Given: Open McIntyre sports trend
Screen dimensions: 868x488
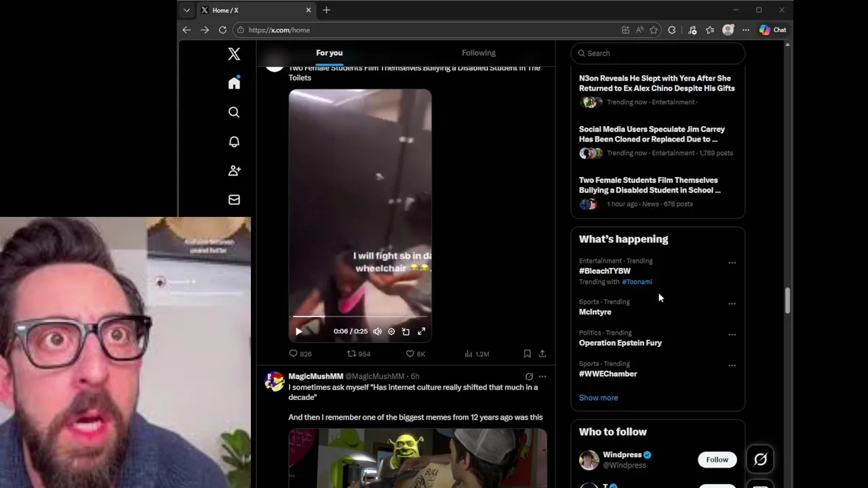Looking at the screenshot, I should (595, 312).
